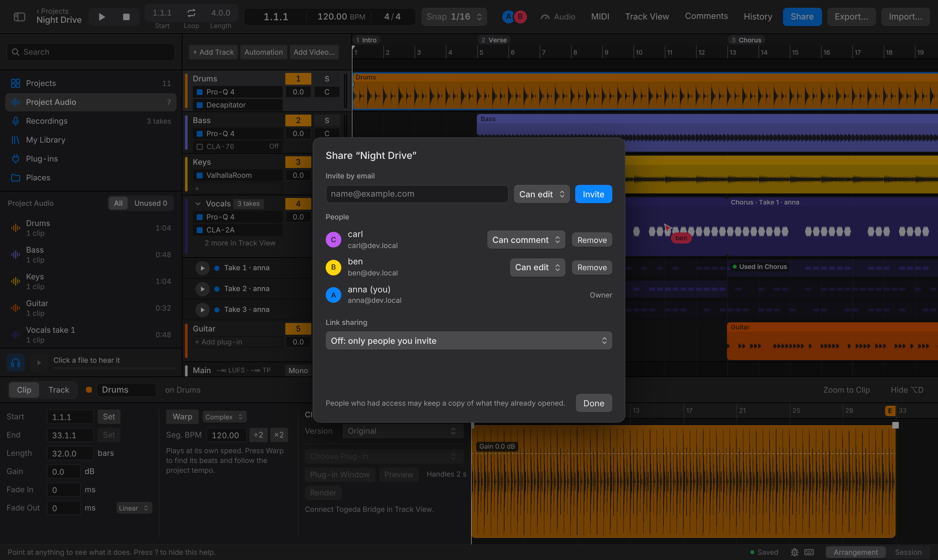Click the blue Invite button
Image resolution: width=938 pixels, height=560 pixels.
pyautogui.click(x=593, y=194)
